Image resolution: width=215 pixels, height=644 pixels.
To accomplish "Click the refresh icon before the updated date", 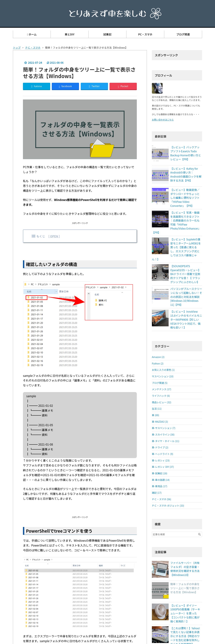I will (48, 63).
